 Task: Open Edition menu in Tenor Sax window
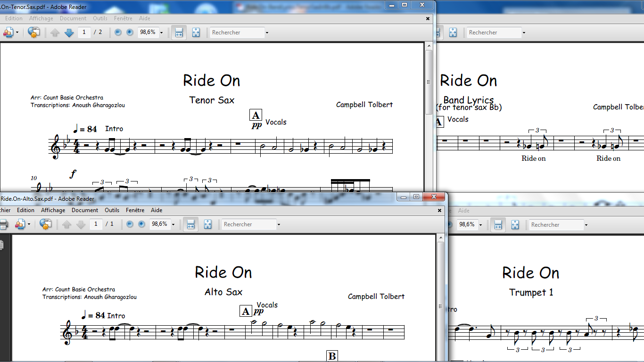(14, 18)
